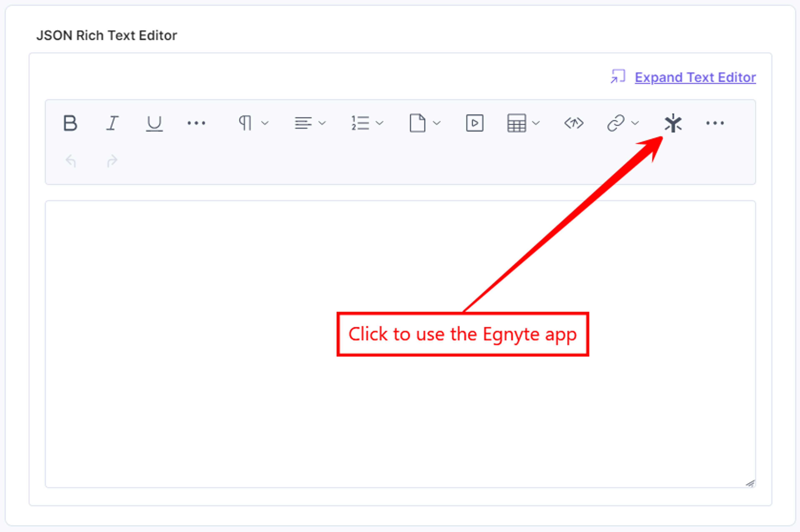
Task: Expand the document icon dropdown chevron
Action: pos(437,123)
